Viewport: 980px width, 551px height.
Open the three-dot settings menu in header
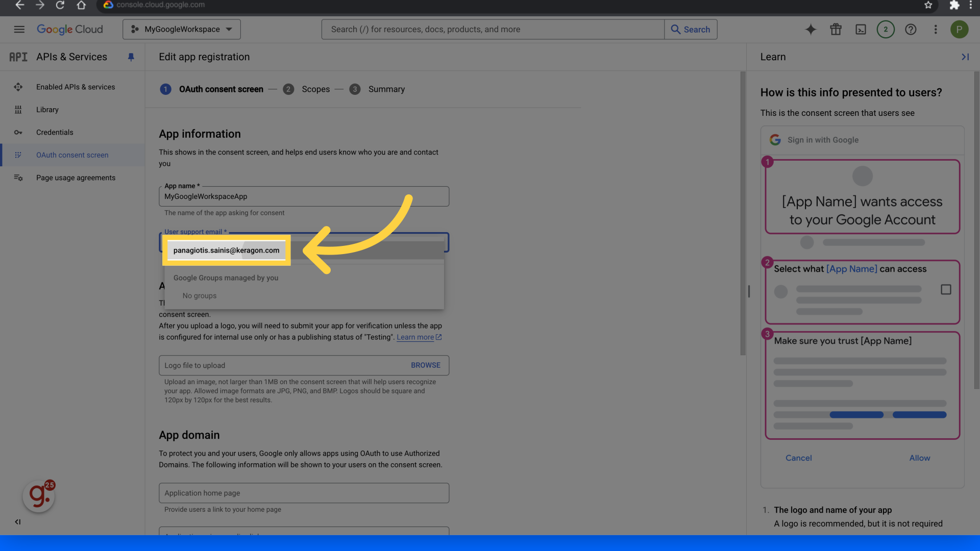(936, 29)
